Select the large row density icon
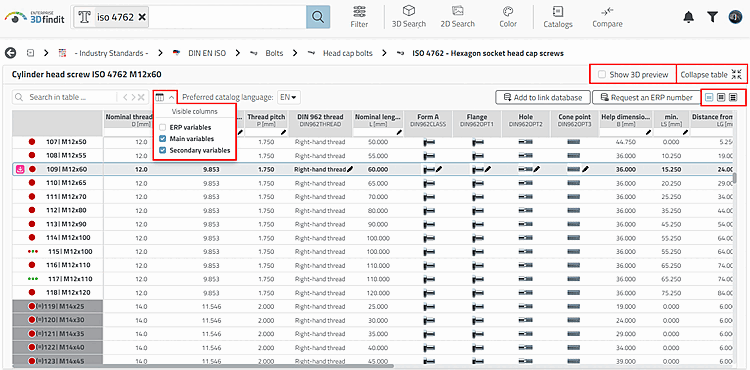Screen dimensions: 750x370 733,98
